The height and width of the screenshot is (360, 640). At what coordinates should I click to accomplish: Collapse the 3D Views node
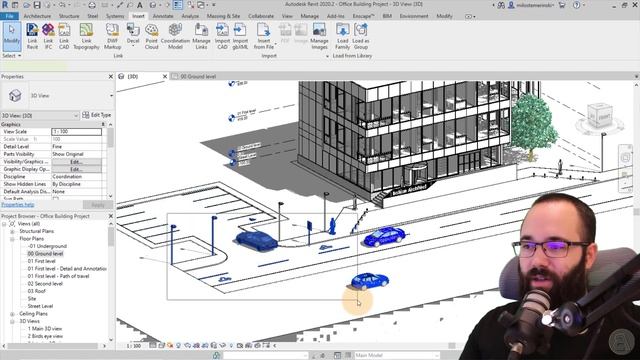click(12, 321)
